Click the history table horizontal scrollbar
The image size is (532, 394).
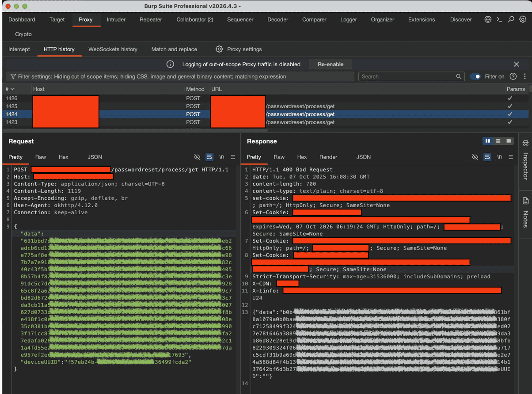point(135,130)
